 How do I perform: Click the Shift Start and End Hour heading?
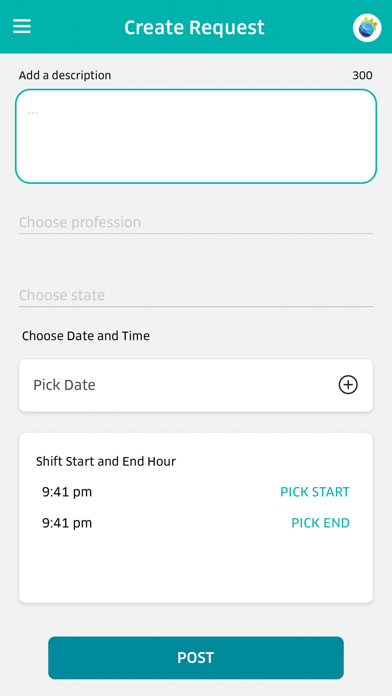tap(106, 462)
